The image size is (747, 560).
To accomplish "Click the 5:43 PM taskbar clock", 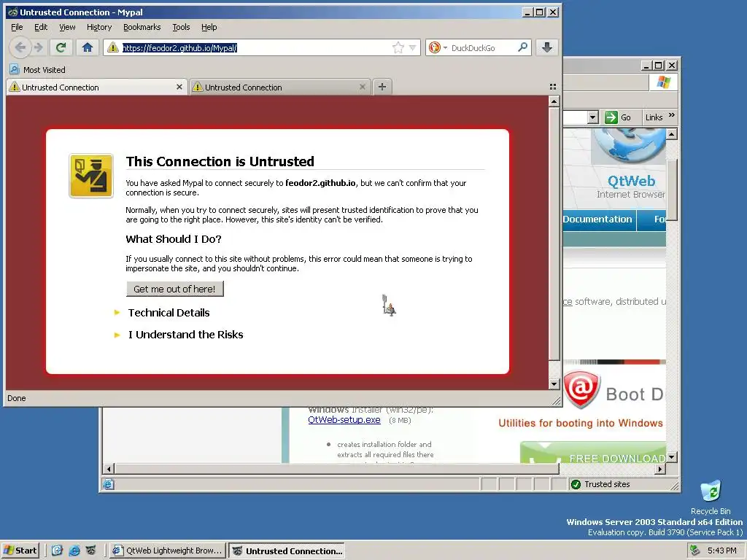I will pos(721,551).
